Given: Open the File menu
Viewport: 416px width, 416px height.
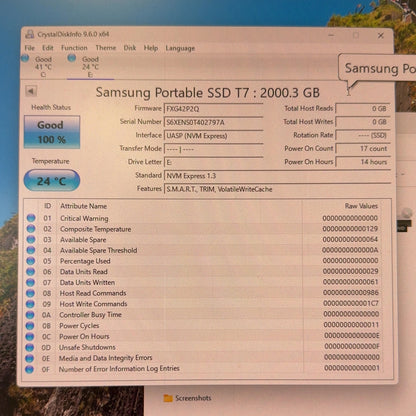Looking at the screenshot, I should [30, 48].
